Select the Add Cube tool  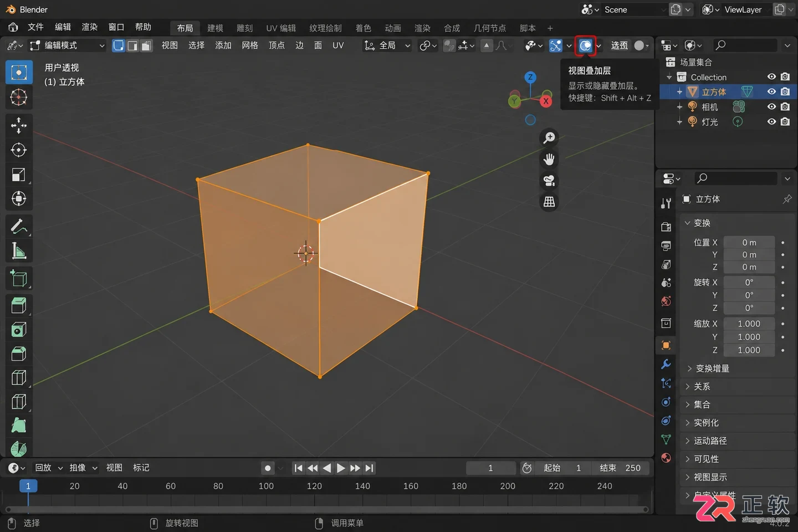19,278
